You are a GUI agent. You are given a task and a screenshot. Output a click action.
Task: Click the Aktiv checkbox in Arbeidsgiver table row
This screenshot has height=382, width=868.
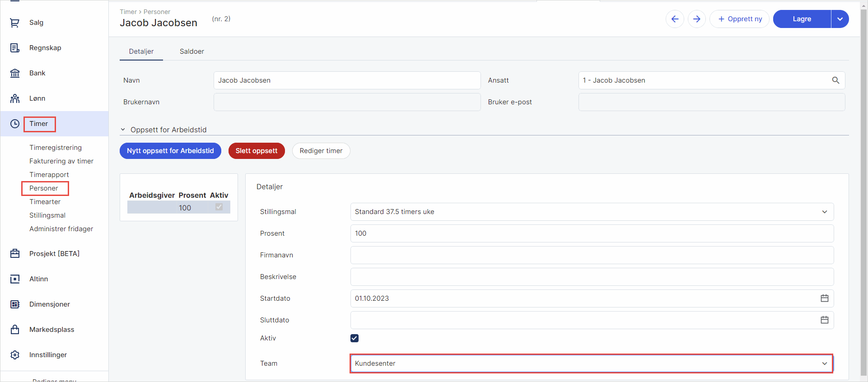219,207
